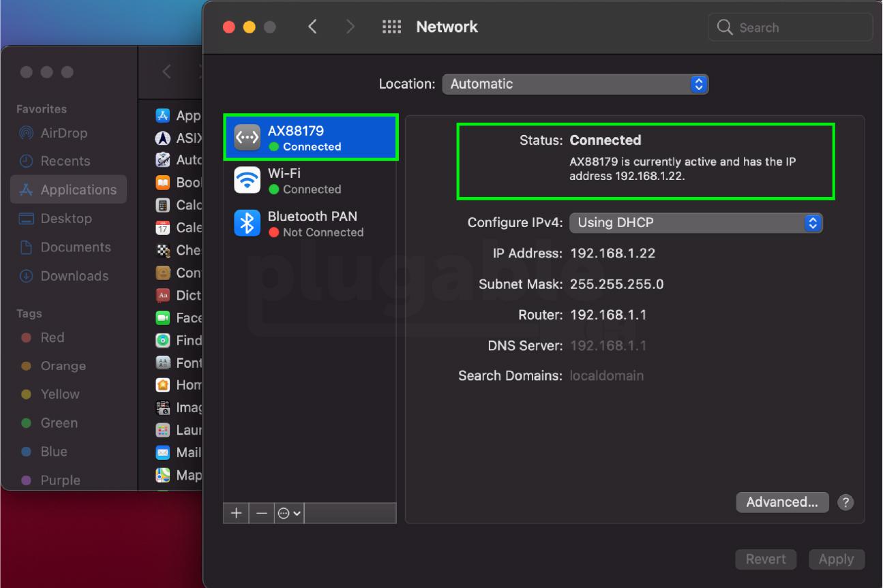Open the Location Automatic dropdown
This screenshot has width=883, height=588.
[x=575, y=84]
